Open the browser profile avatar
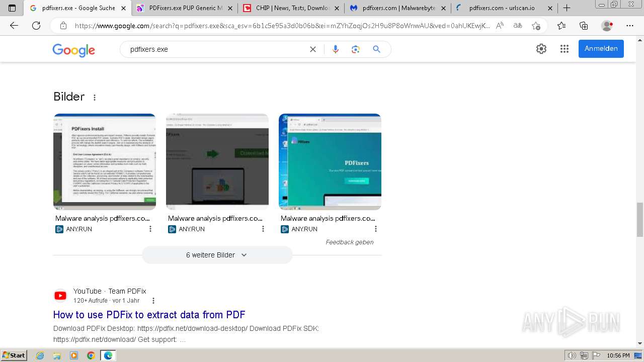Viewport: 644px width, 362px height. click(x=607, y=26)
